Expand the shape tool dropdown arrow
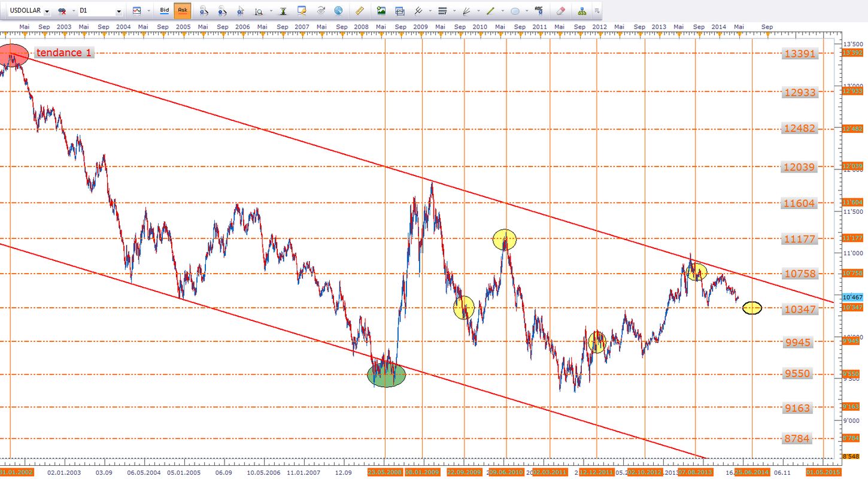Image resolution: width=868 pixels, height=479 pixels. coord(526,11)
